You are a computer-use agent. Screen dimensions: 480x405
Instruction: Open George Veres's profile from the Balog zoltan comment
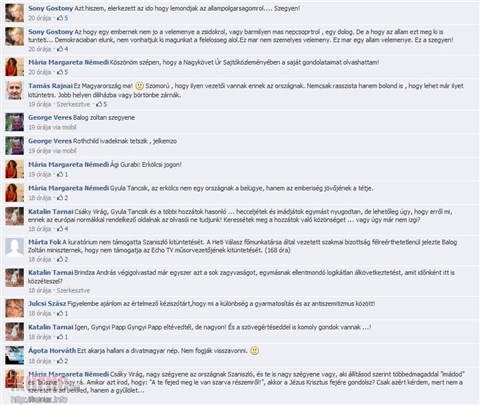(50, 117)
